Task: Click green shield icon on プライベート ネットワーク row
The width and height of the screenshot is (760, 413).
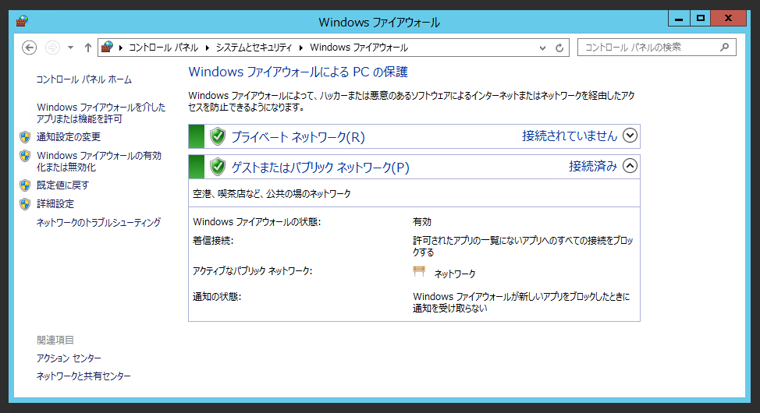Action: (218, 137)
